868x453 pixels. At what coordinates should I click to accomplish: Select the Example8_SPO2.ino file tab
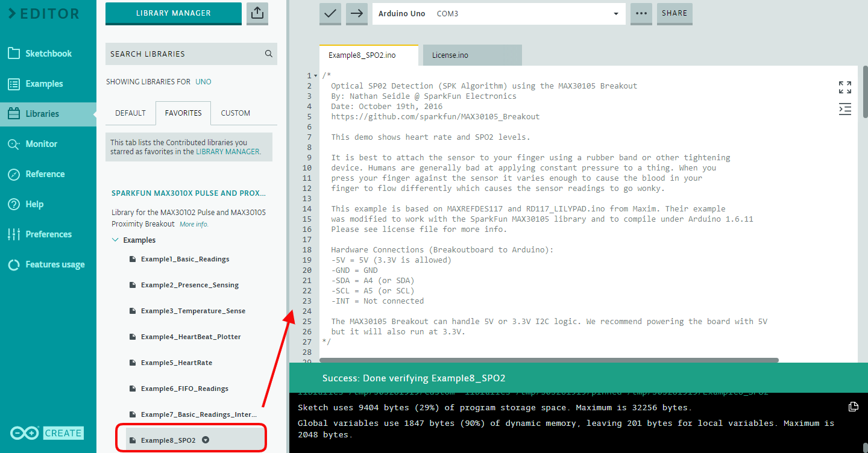coord(368,55)
